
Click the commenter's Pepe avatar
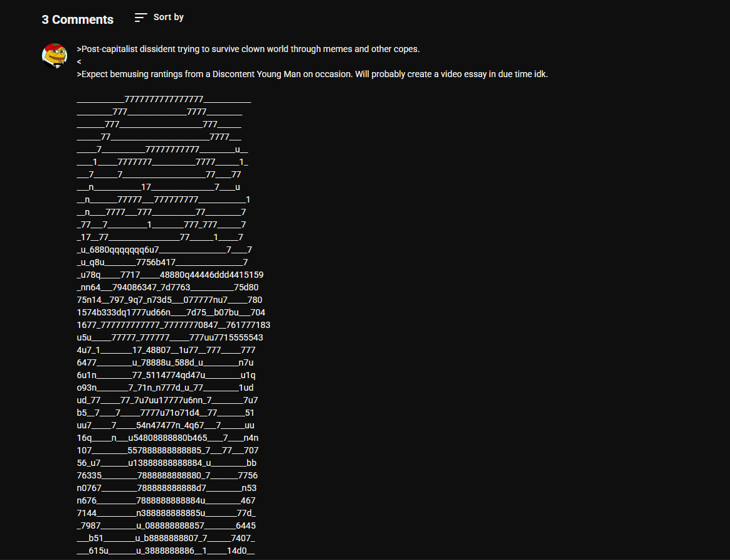coord(55,56)
